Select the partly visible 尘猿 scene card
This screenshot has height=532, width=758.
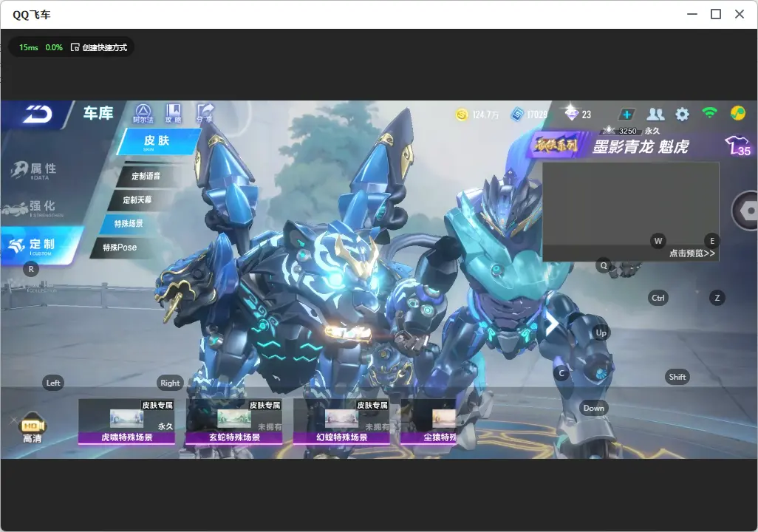pos(428,422)
